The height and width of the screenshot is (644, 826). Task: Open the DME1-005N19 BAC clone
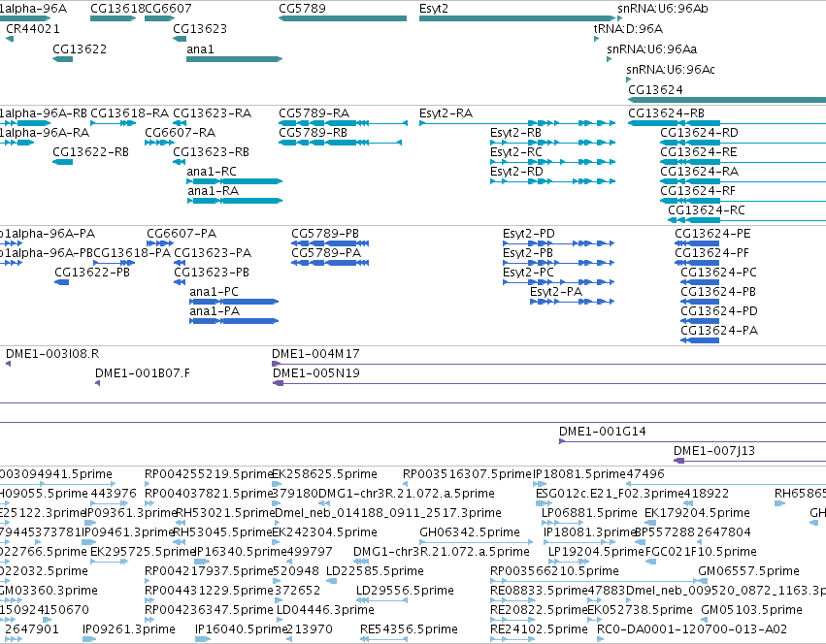point(549,383)
